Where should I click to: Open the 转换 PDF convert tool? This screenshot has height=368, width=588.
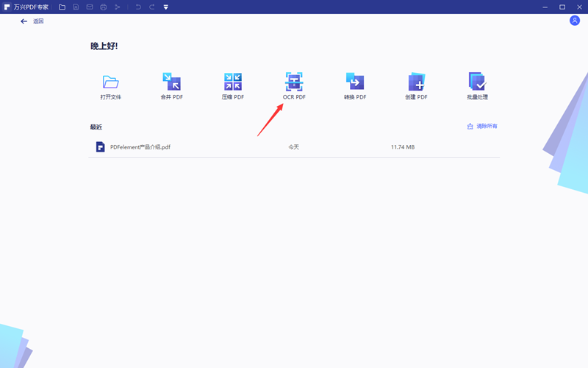pos(355,82)
